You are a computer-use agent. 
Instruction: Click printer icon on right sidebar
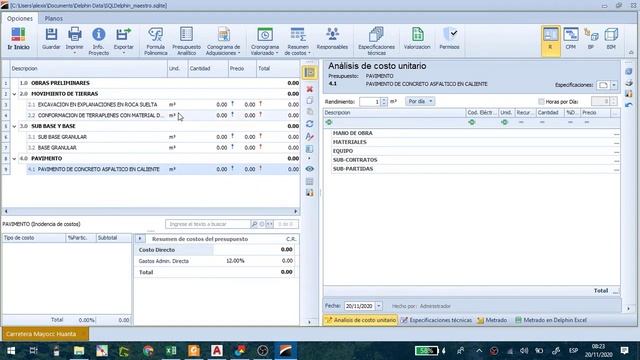629,83
